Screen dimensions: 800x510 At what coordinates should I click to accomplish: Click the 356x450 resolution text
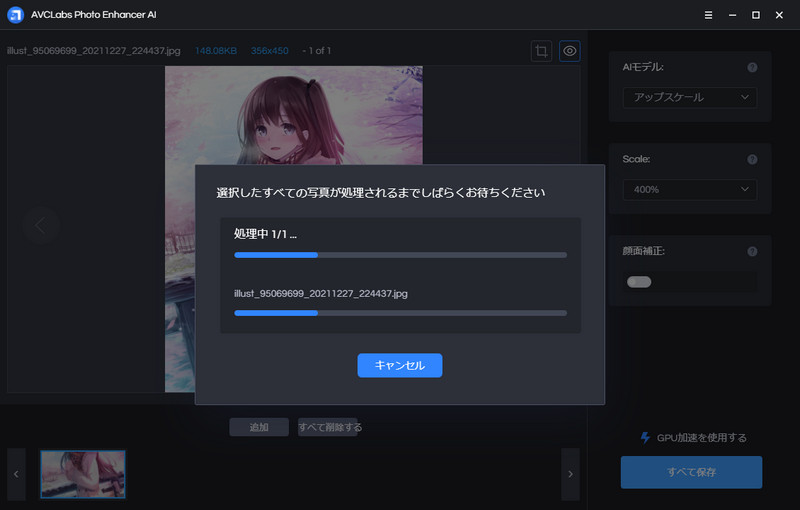click(x=269, y=51)
